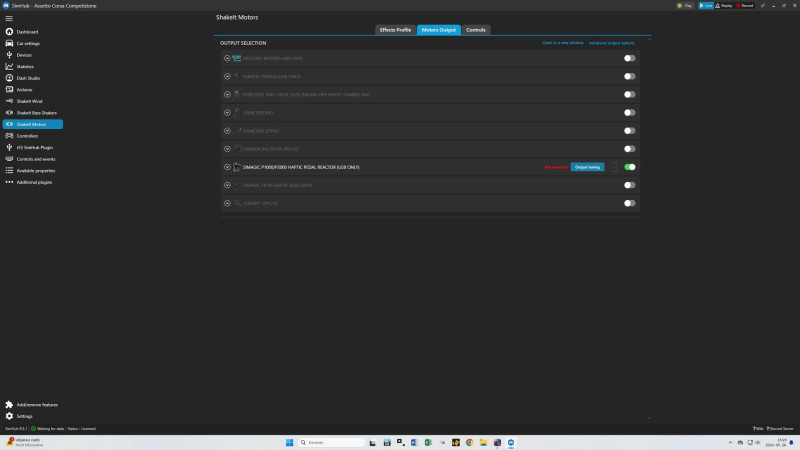Click the Replay button in title bar
Viewport: 800px width, 450px height.
724,6
